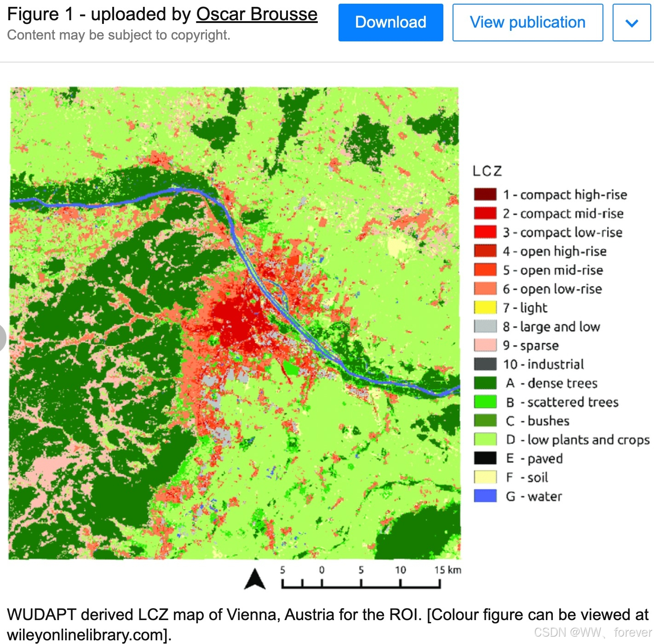Expand the chevron dropdown beside View publication
This screenshot has width=654, height=644.
(632, 23)
